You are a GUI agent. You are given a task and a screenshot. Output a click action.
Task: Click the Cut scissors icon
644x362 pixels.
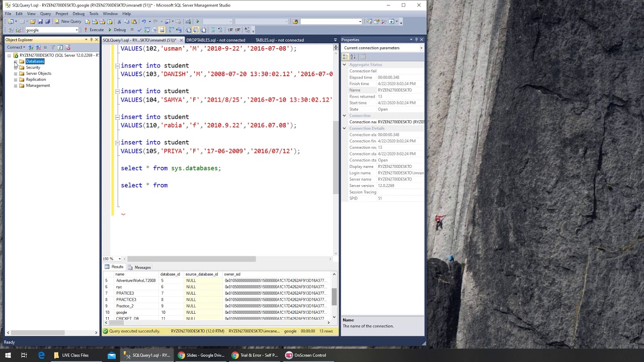[x=119, y=22]
